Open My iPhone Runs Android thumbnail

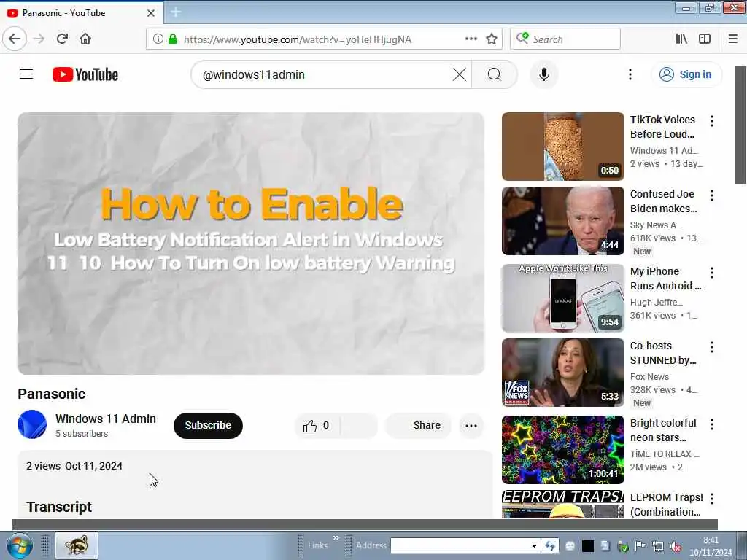pyautogui.click(x=562, y=298)
